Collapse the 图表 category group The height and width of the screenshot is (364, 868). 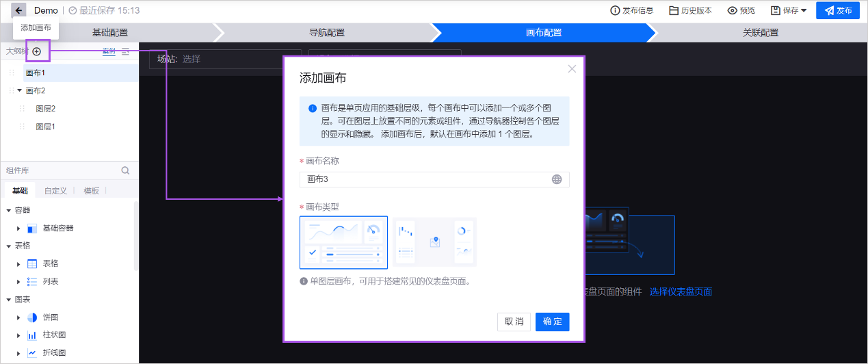(9, 300)
